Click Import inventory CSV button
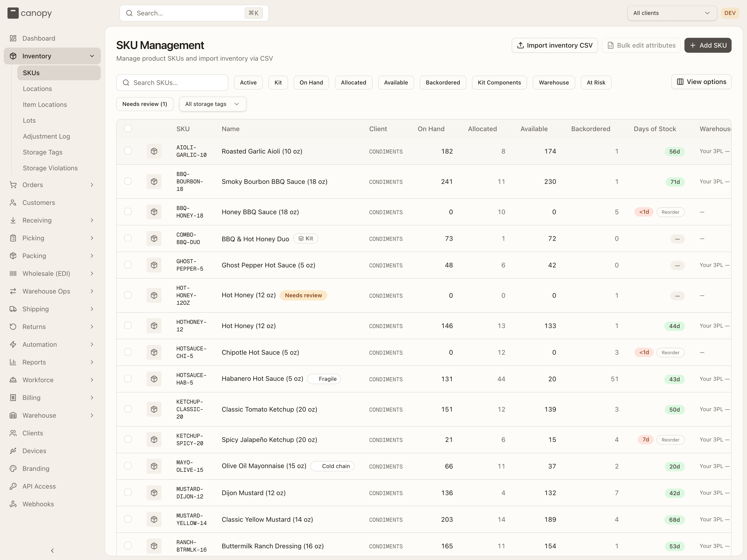Image resolution: width=747 pixels, height=560 pixels. (554, 45)
